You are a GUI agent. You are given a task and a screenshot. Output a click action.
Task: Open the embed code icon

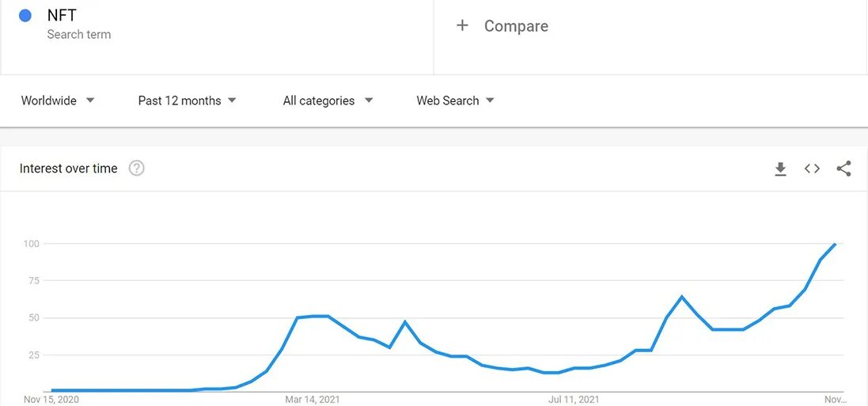tap(812, 169)
